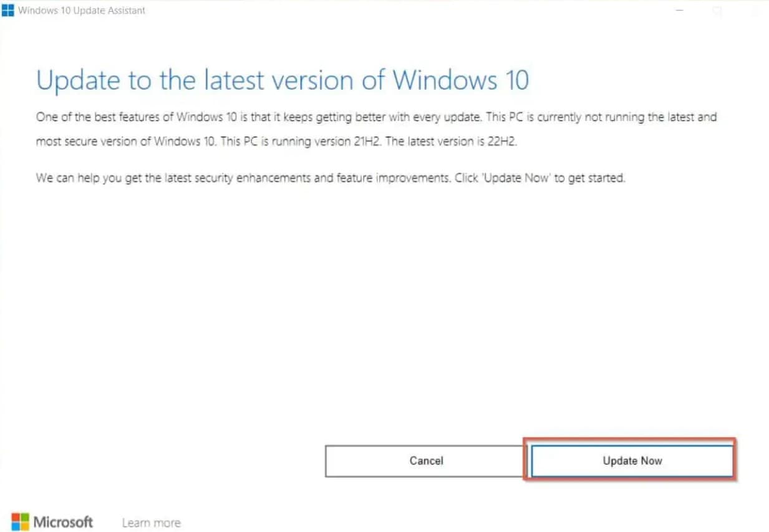
Task: Click the "Windows 10 Update Assistant" title text
Action: [x=82, y=11]
